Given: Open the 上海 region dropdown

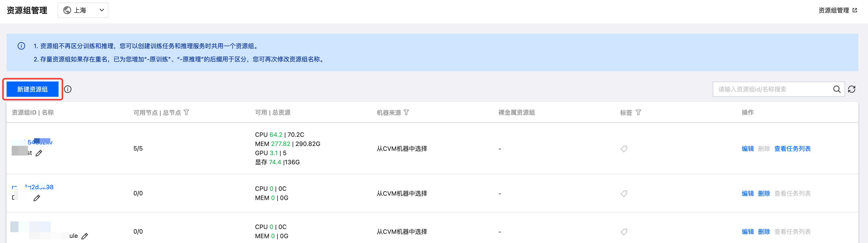Looking at the screenshot, I should pyautogui.click(x=83, y=10).
